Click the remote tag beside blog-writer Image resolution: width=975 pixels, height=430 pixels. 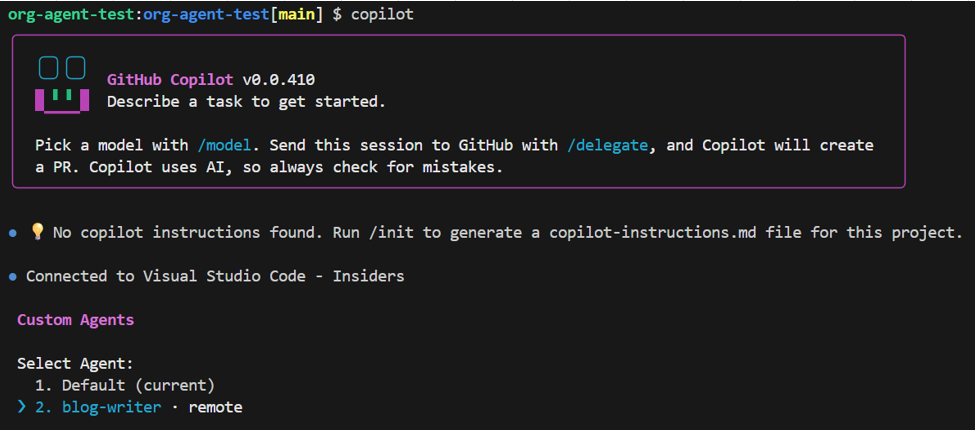[x=215, y=407]
